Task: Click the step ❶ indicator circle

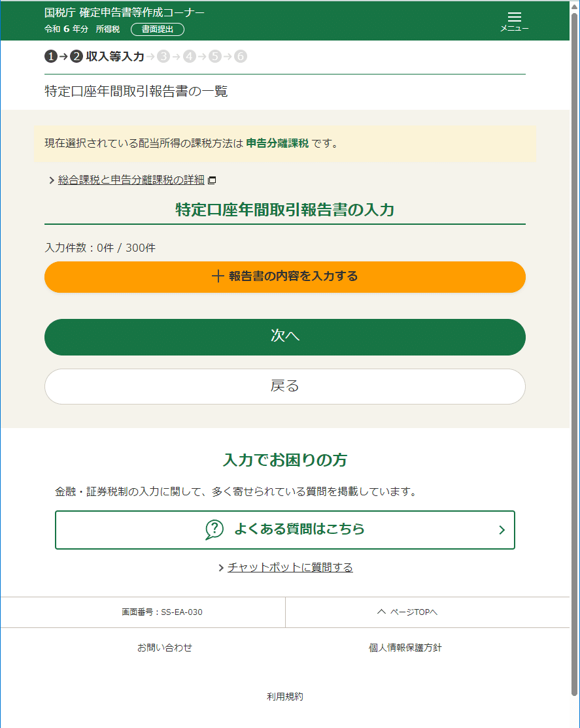Action: click(50, 56)
